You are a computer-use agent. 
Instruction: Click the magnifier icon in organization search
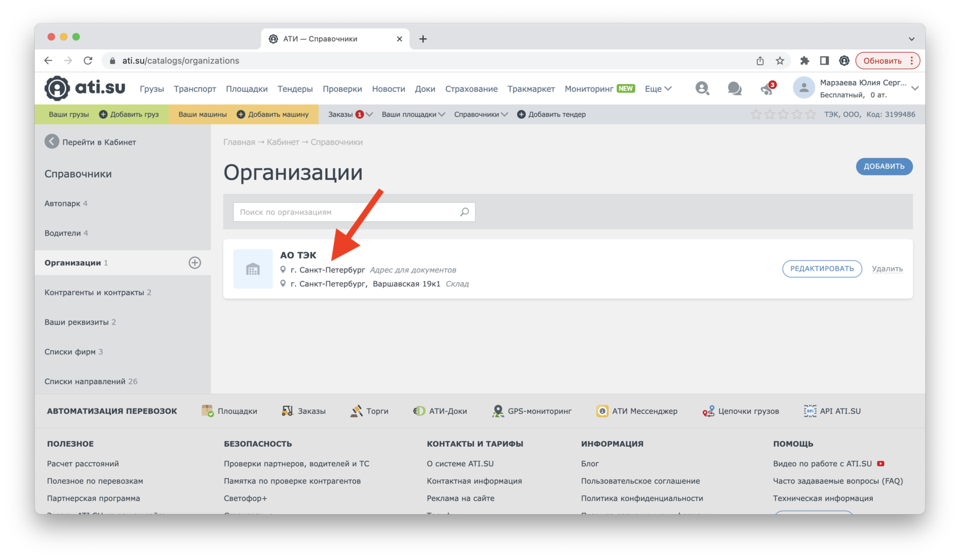pos(465,212)
